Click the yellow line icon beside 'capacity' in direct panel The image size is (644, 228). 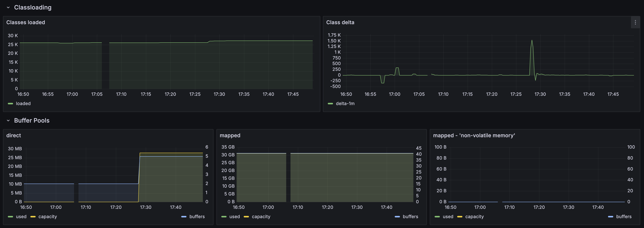pos(33,216)
